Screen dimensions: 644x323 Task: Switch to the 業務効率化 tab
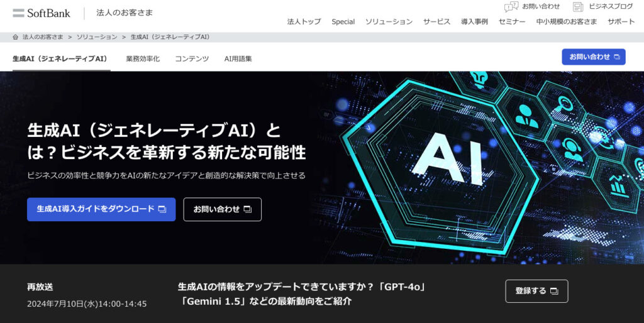[x=143, y=58]
